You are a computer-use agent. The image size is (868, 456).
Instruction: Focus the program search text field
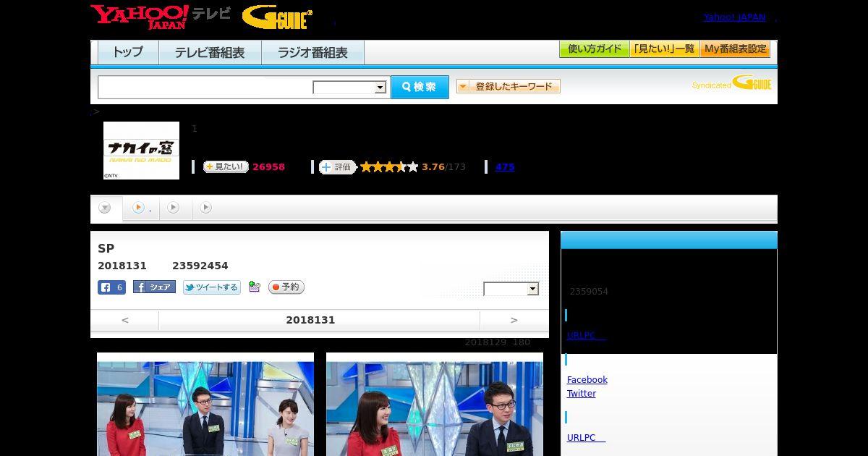click(x=205, y=87)
